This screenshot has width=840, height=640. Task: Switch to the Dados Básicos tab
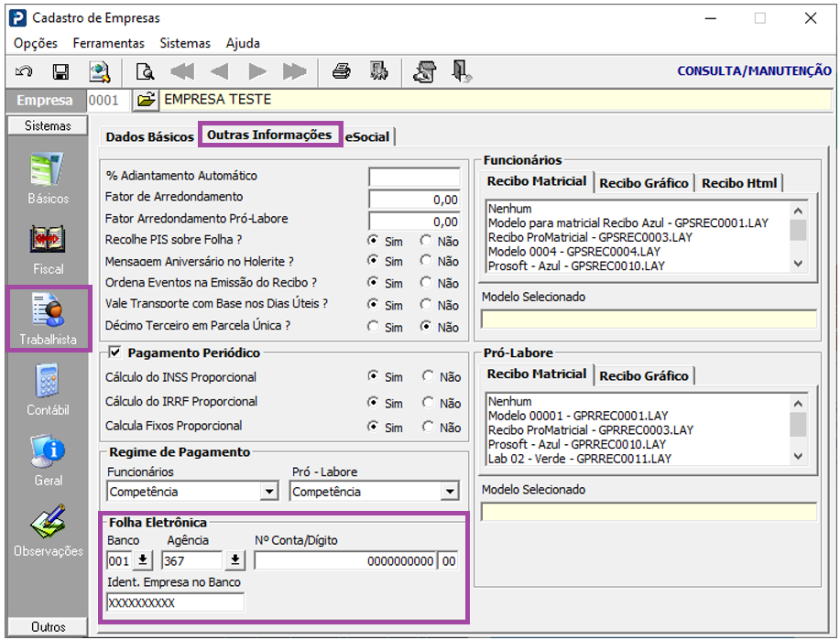click(x=149, y=136)
